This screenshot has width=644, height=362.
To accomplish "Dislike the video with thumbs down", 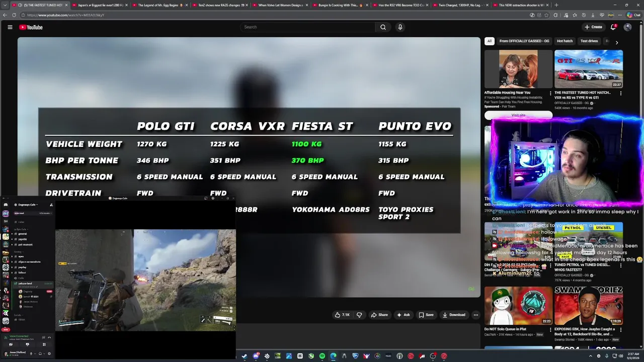I will point(359,315).
